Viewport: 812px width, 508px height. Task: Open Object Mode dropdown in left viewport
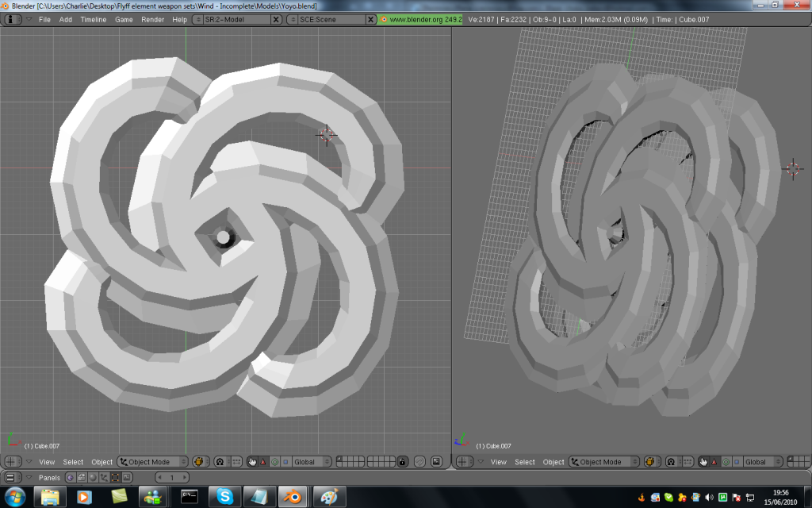pyautogui.click(x=153, y=462)
